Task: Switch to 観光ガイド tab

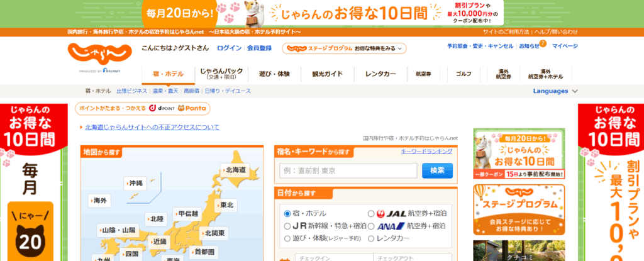Action: (327, 74)
